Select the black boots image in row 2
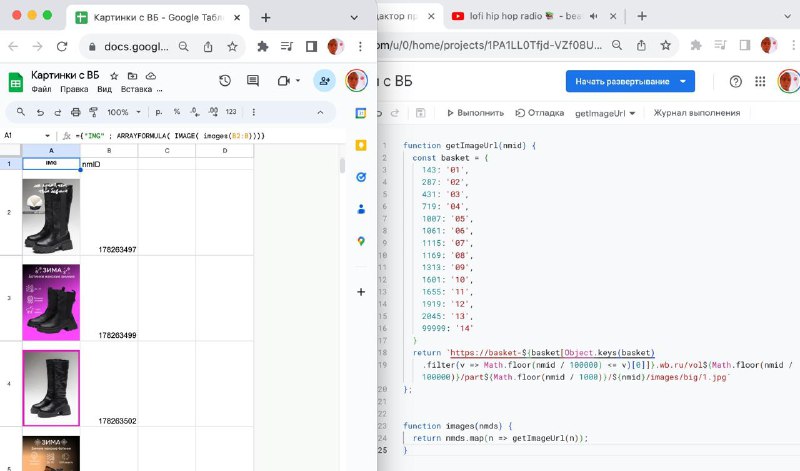Screen dimensions: 800x471 pyautogui.click(x=51, y=216)
